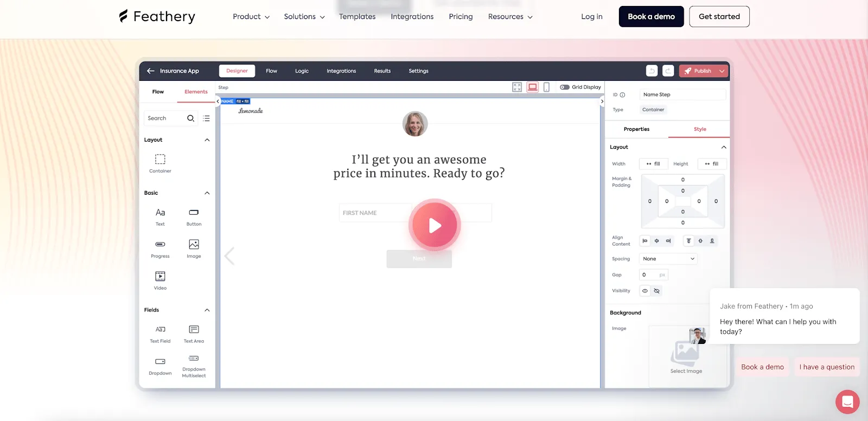Toggle the Grid Display switch
The width and height of the screenshot is (868, 421).
[564, 87]
